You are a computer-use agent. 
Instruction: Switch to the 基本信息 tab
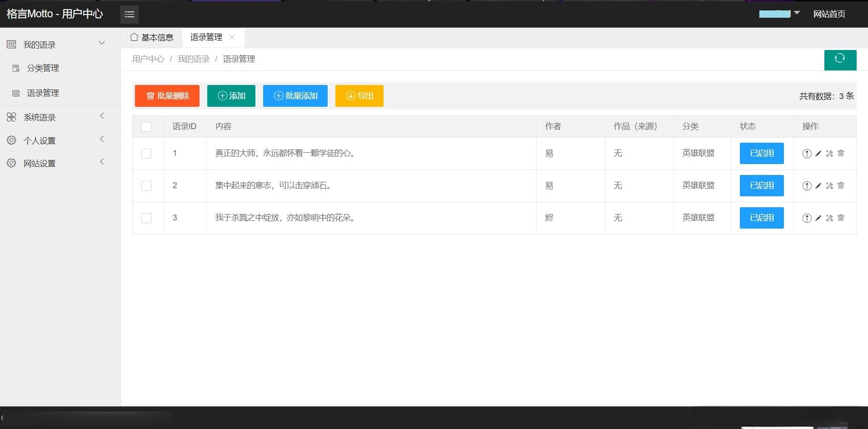pos(152,38)
